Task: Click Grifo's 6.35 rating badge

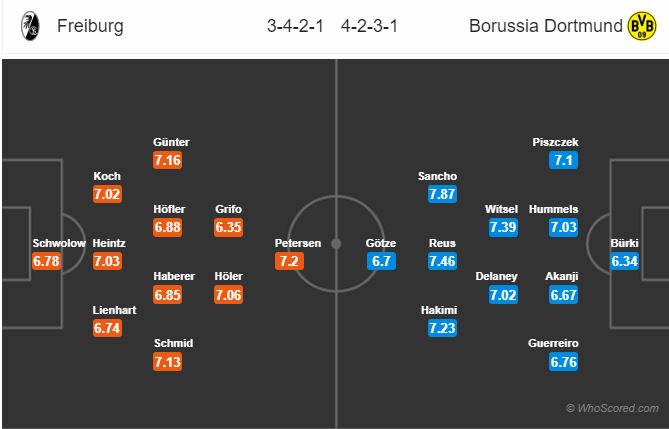Action: [x=229, y=227]
